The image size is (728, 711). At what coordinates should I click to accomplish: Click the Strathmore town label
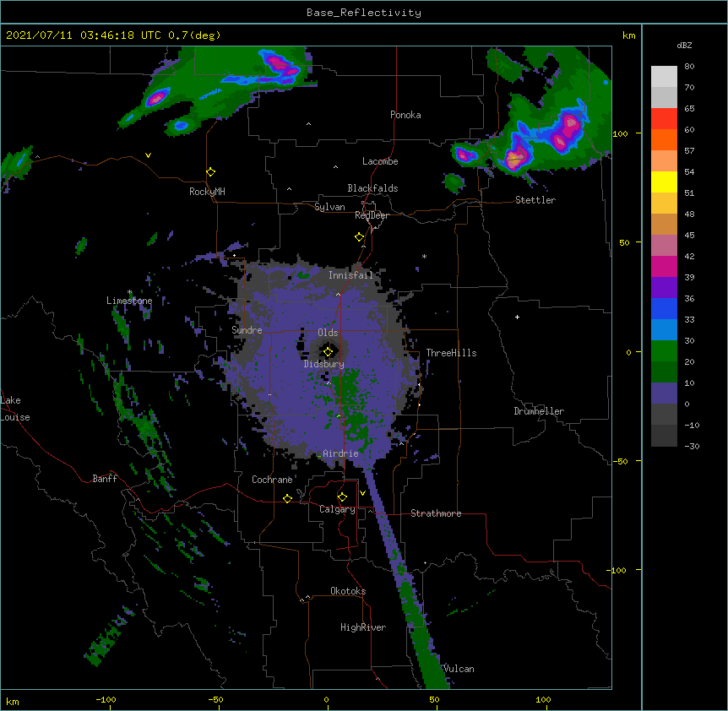(436, 513)
